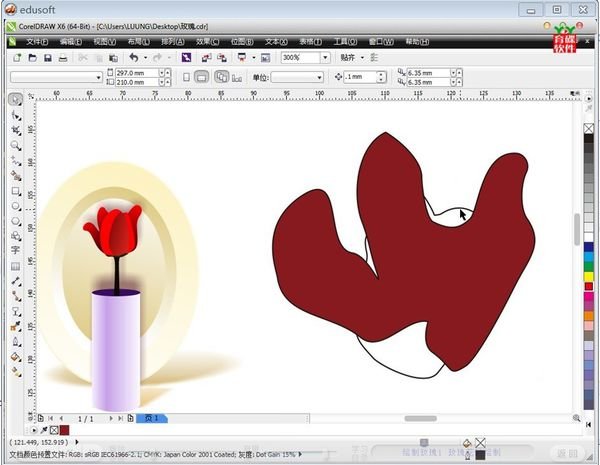This screenshot has height=465, width=600.
Task: Open the 300% zoom level dropdown
Action: coord(326,58)
